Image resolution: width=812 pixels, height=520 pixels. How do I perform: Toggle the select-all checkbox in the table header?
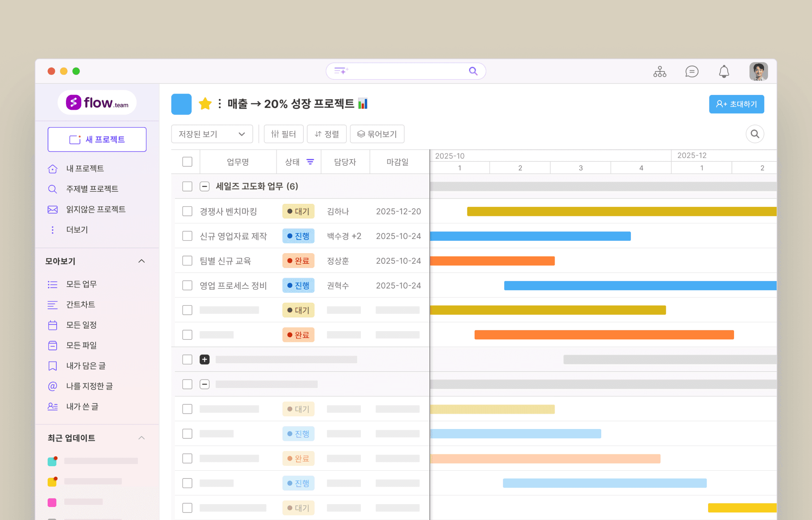point(187,162)
